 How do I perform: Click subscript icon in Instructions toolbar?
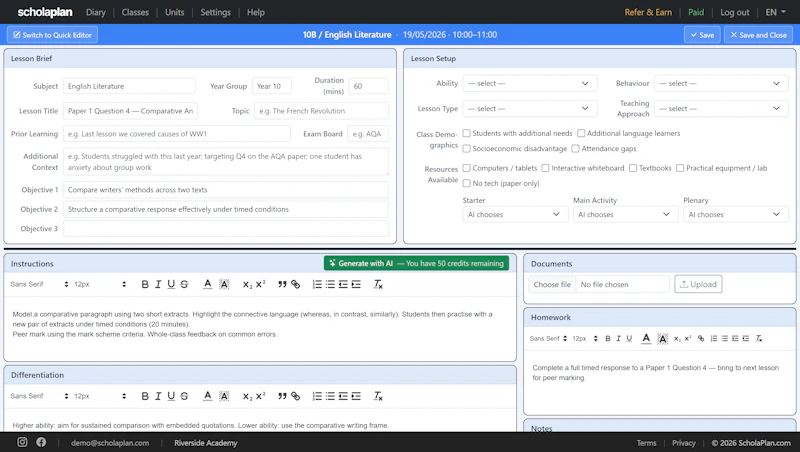pyautogui.click(x=247, y=284)
